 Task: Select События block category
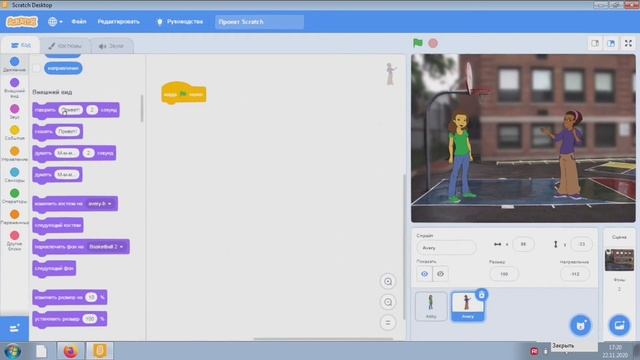[x=14, y=133]
